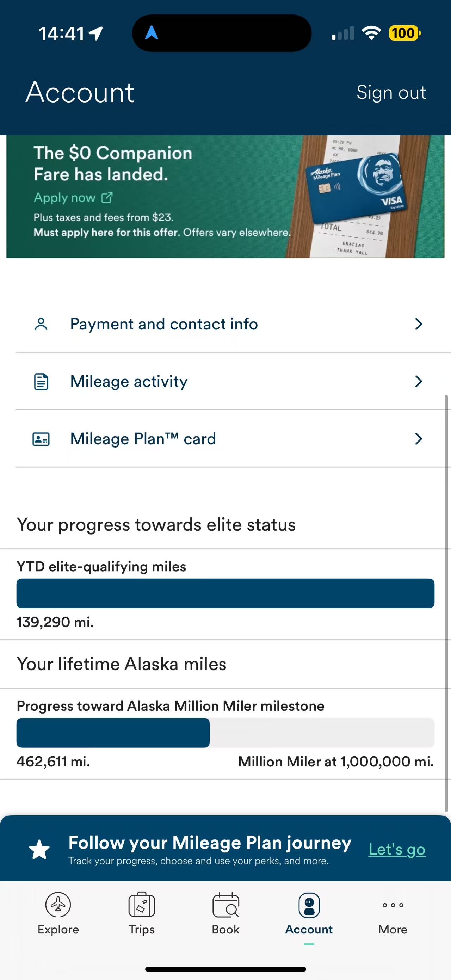This screenshot has height=980, width=451.
Task: Tap the Explore airplane icon
Action: (x=58, y=905)
